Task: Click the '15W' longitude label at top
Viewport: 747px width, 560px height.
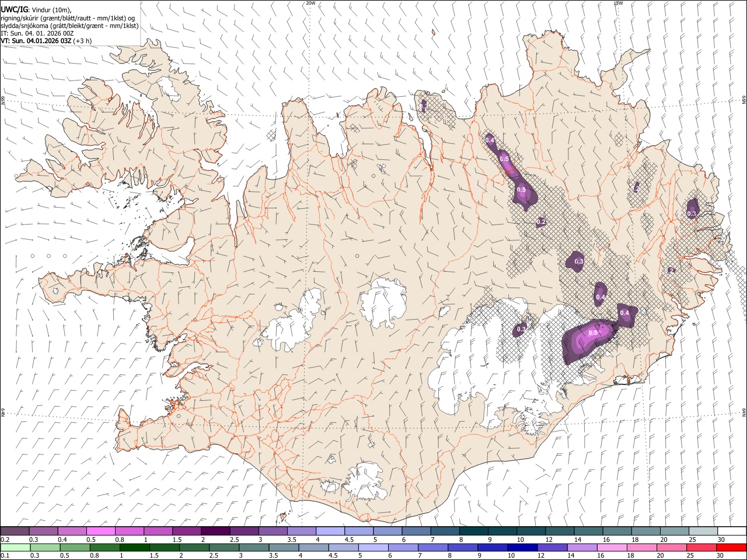Action: coord(617,3)
